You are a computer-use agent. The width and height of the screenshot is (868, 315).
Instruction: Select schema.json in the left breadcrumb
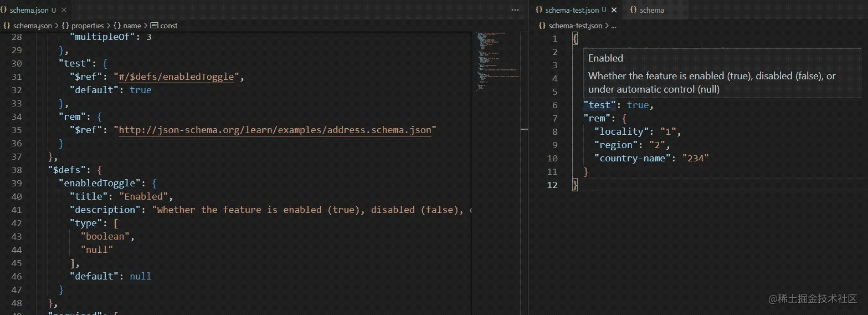pos(32,26)
